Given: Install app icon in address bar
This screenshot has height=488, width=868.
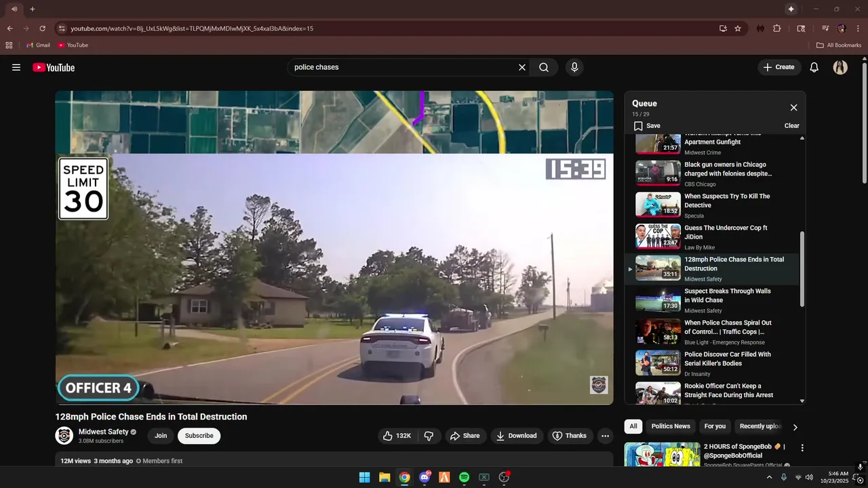Looking at the screenshot, I should 723,28.
